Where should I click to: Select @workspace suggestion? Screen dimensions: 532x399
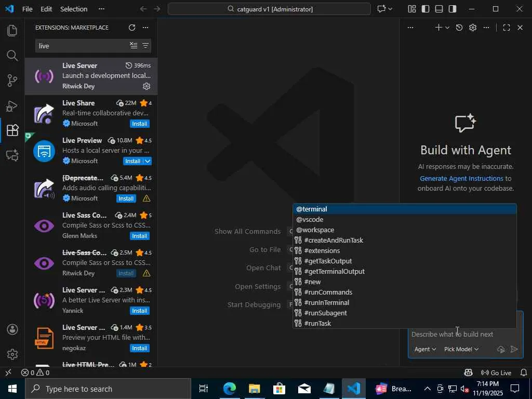pos(404,230)
